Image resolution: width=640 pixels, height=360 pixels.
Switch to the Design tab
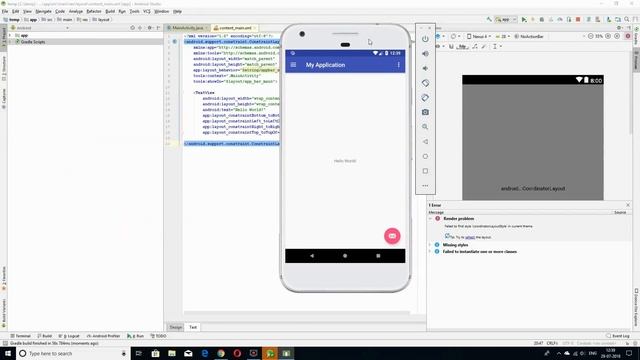pos(176,327)
